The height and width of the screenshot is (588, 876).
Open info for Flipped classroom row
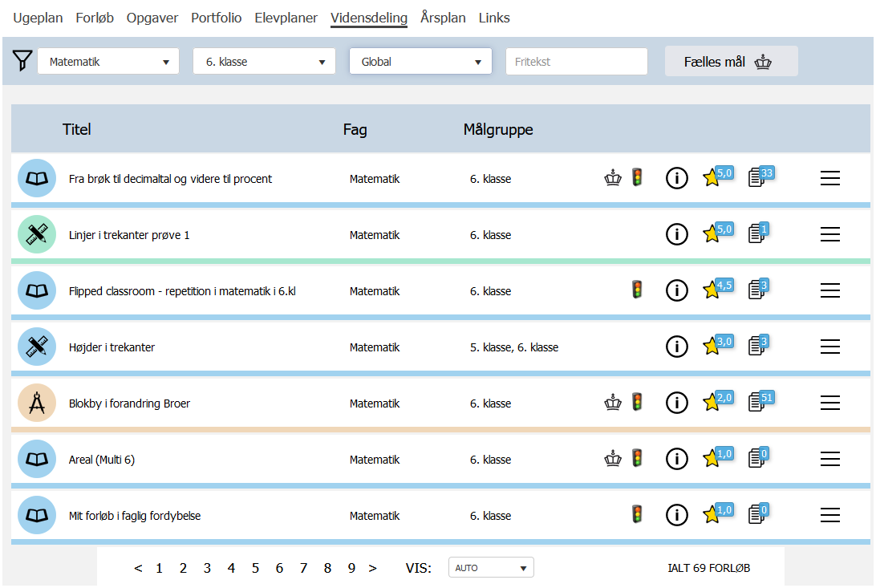coord(676,290)
